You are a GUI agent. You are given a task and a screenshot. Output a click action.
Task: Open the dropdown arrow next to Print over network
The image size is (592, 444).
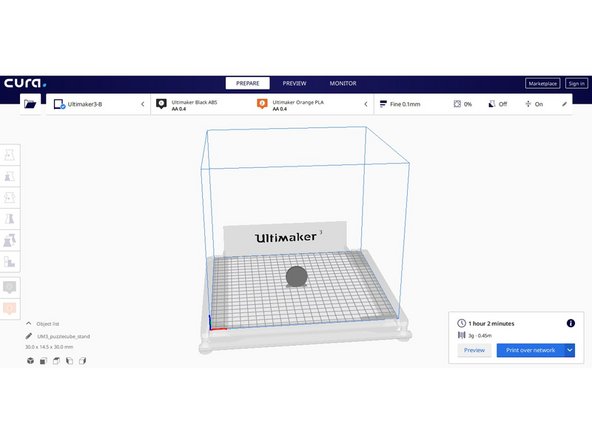(x=569, y=350)
